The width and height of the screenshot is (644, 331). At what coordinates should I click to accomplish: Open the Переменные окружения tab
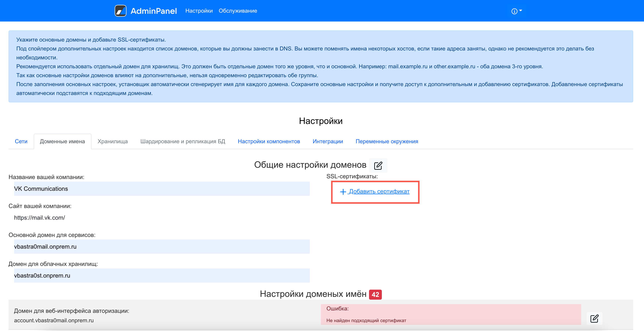tap(387, 141)
